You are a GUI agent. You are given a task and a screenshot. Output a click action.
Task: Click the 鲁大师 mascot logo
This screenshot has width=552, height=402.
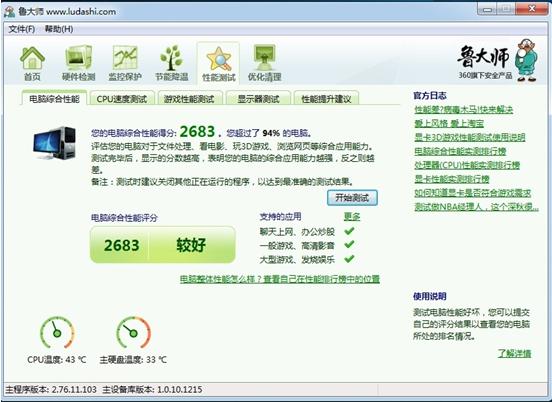498,61
